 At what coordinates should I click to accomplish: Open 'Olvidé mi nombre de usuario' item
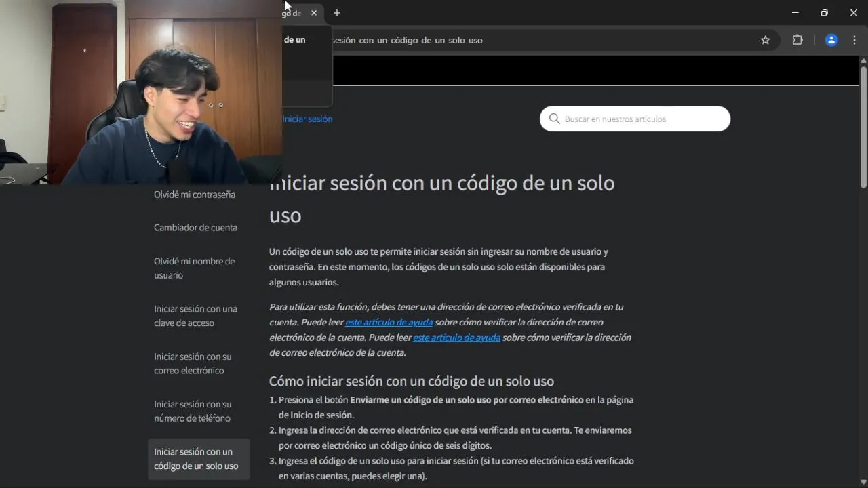[x=195, y=268]
